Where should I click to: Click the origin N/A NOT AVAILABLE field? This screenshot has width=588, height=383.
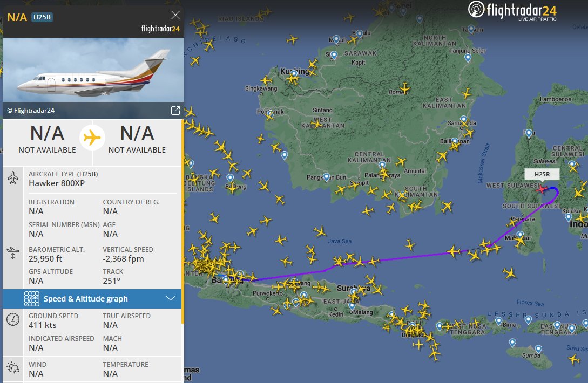[48, 139]
